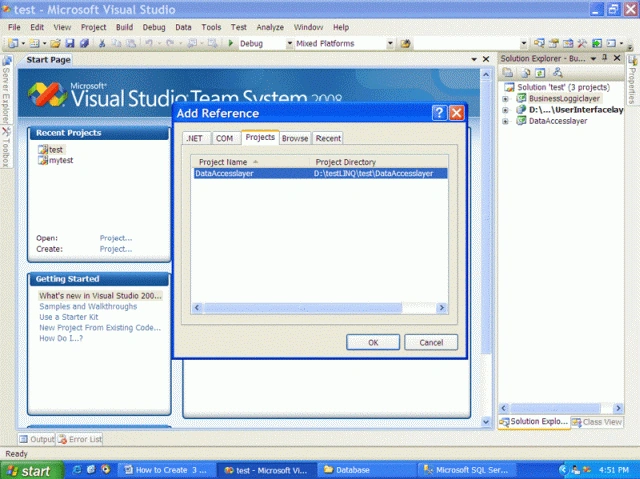Click the New Project toolbar icon
This screenshot has height=479, width=640.
click(x=13, y=43)
